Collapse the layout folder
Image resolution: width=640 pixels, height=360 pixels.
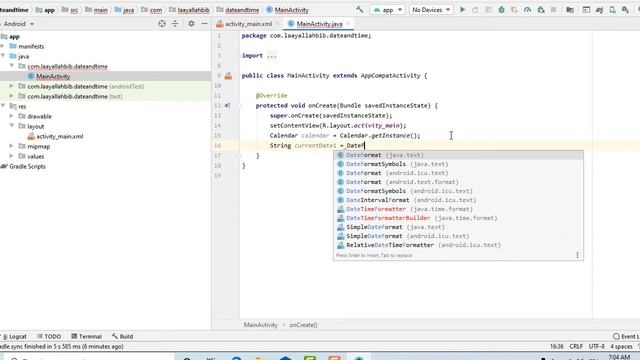[x=12, y=126]
